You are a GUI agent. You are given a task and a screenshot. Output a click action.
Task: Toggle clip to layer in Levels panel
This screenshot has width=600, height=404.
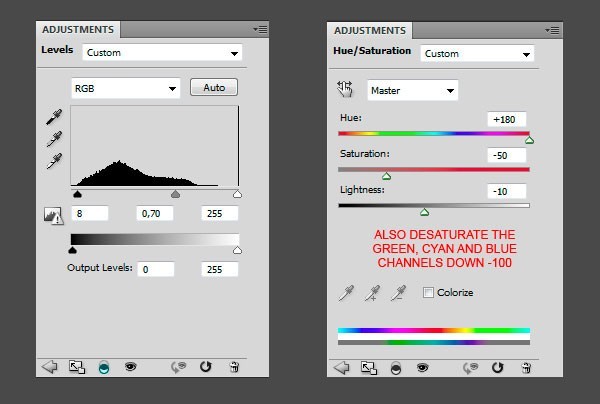(104, 367)
